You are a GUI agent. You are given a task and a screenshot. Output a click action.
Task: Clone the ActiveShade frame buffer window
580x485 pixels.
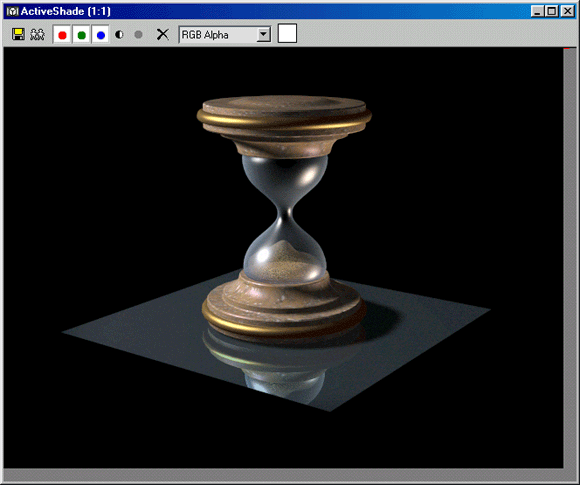point(37,35)
